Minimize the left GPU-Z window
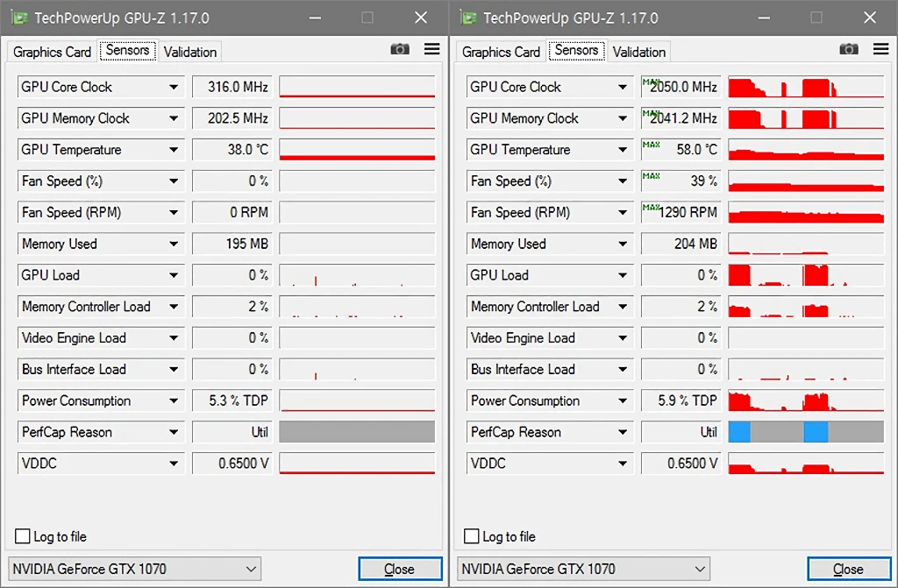898x588 pixels. pyautogui.click(x=315, y=18)
